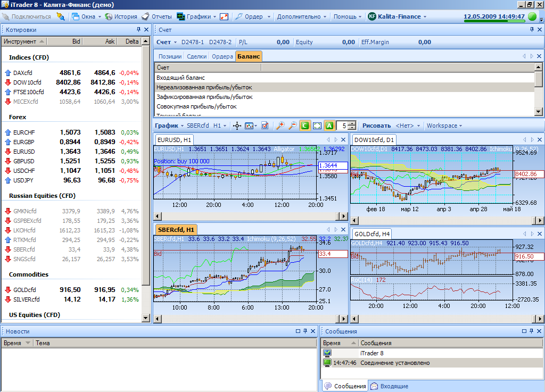Maximize the Новости news panel
The height and width of the screenshot is (392, 545).
pos(298,331)
